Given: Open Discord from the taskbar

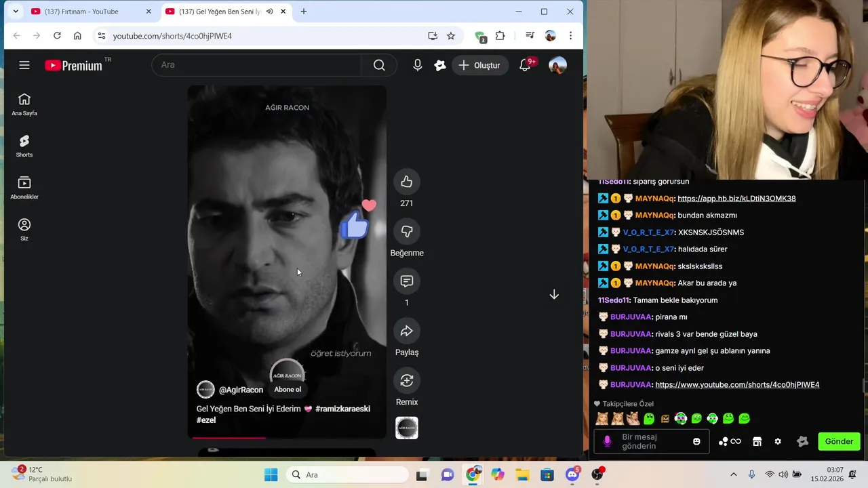Looking at the screenshot, I should (x=573, y=474).
